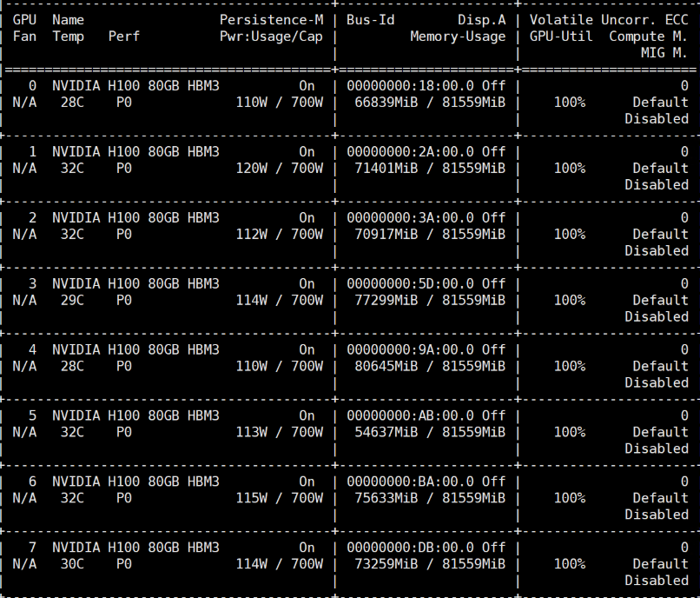
Task: Select 100% utilization for GPU 7
Action: [x=569, y=564]
